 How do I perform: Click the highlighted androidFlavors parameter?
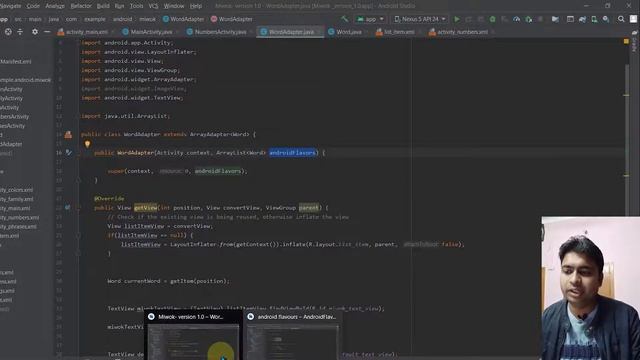pyautogui.click(x=293, y=153)
